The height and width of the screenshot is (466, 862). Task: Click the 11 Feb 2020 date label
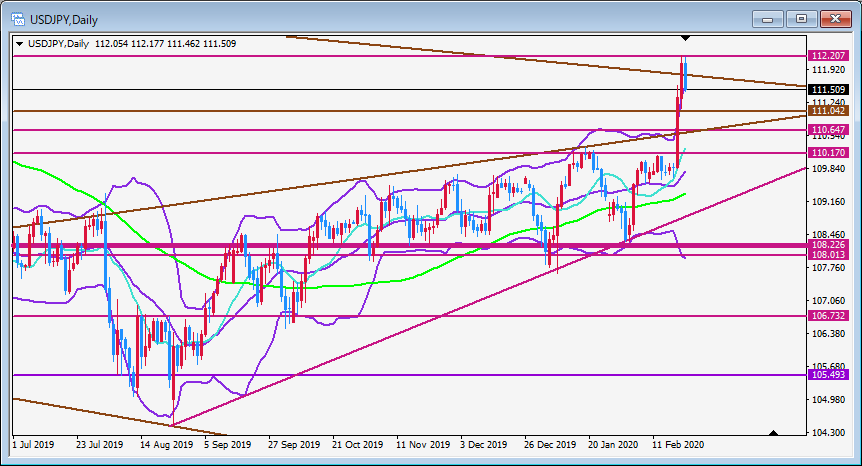click(x=678, y=445)
